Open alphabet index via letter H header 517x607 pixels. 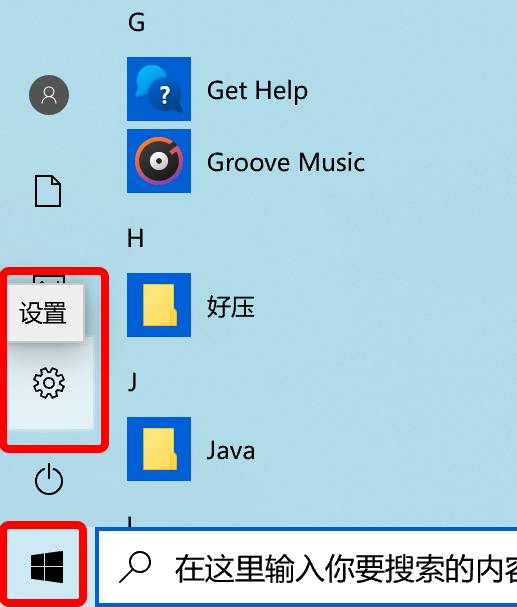(x=135, y=238)
